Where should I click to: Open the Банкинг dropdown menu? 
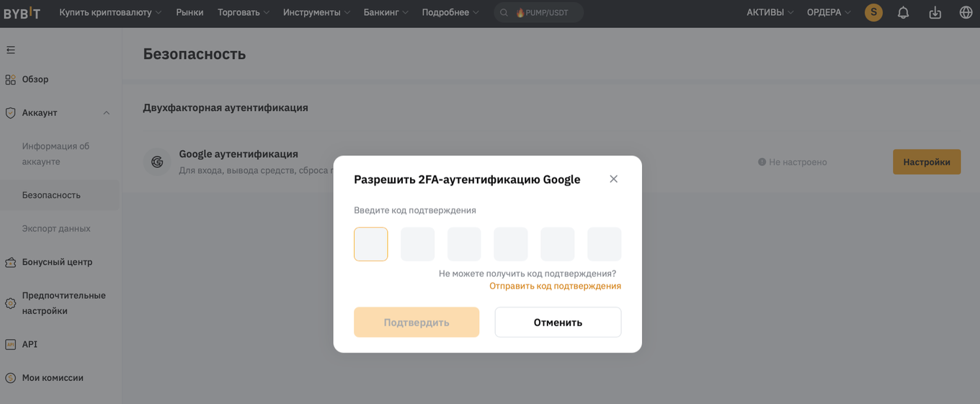tap(386, 12)
